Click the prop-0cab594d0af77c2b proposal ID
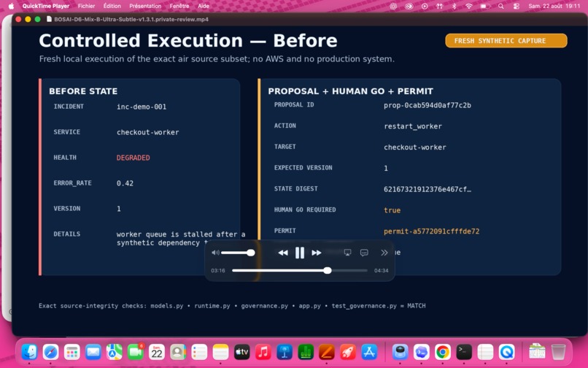The width and height of the screenshot is (588, 368). point(427,105)
